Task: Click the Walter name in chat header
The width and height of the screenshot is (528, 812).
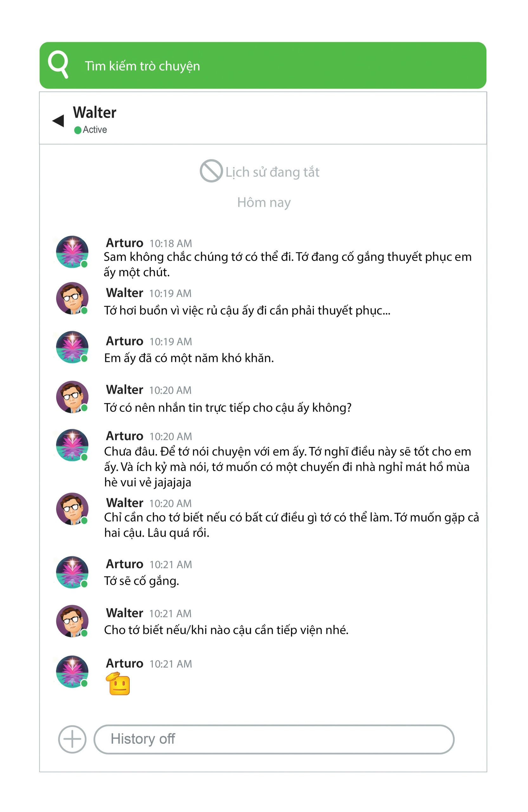Action: pos(95,112)
